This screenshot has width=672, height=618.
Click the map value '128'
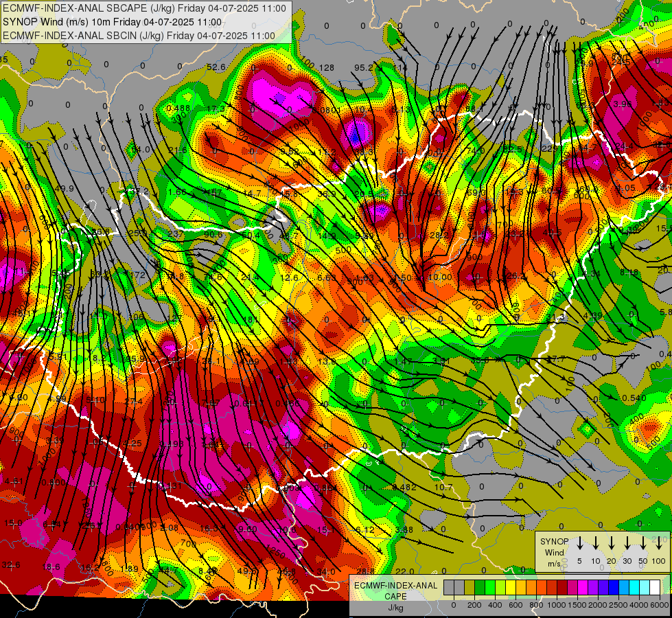[x=327, y=67]
